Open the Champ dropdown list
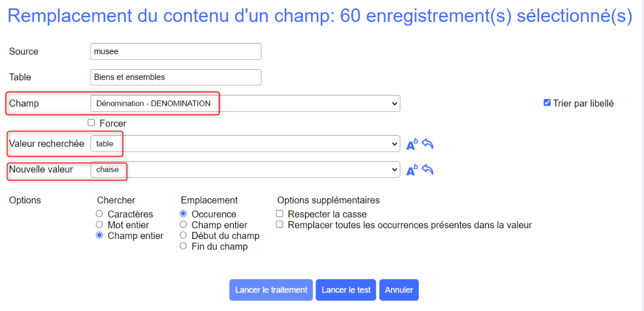Screen dimensions: 644x311 [245, 103]
